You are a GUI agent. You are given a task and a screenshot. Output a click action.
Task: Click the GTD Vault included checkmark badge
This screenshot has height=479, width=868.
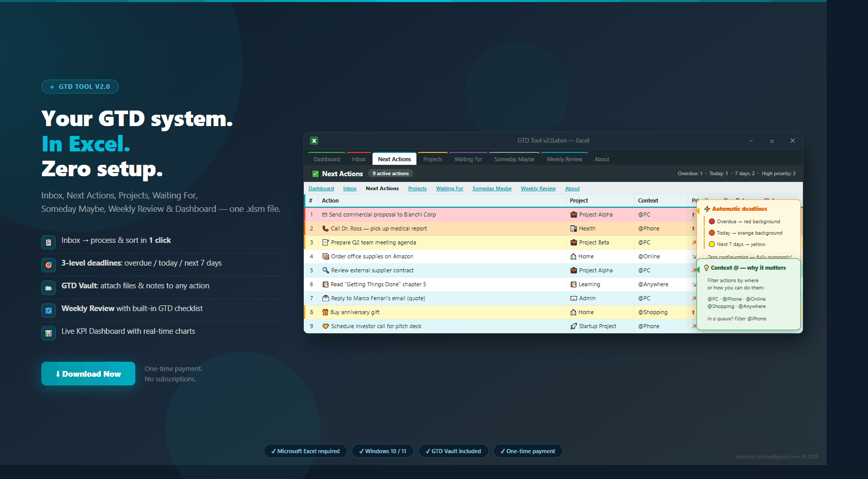tap(428, 451)
